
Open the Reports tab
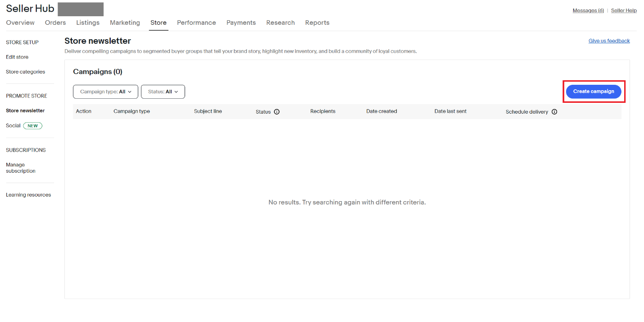tap(317, 23)
